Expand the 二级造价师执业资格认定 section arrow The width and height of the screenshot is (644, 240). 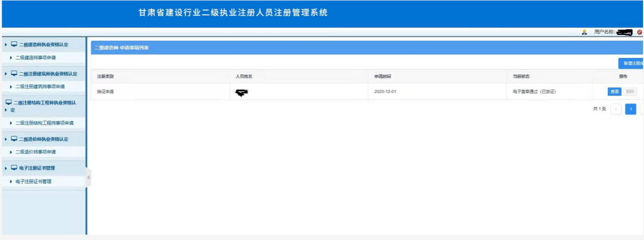(6, 139)
